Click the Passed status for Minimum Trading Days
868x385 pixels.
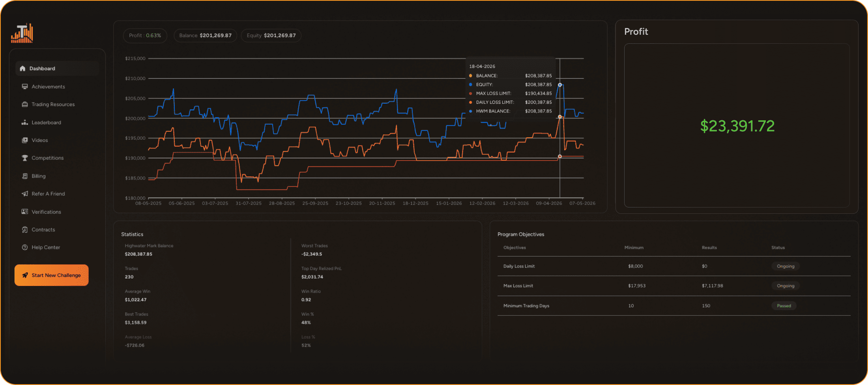[x=784, y=306]
